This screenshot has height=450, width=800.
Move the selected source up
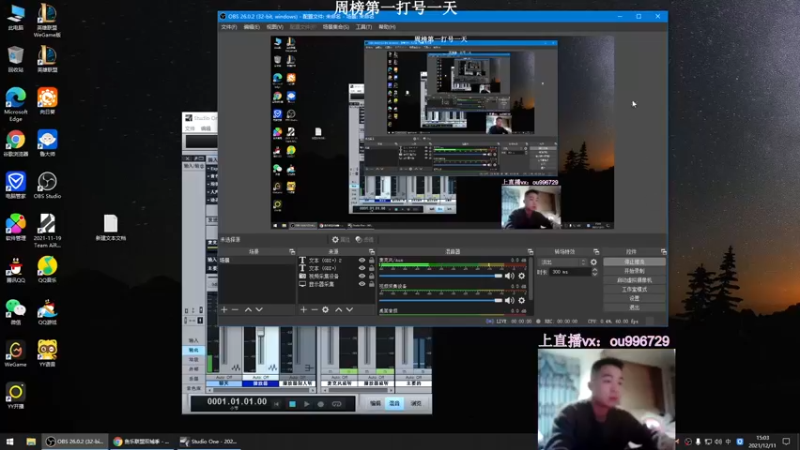pyautogui.click(x=338, y=310)
